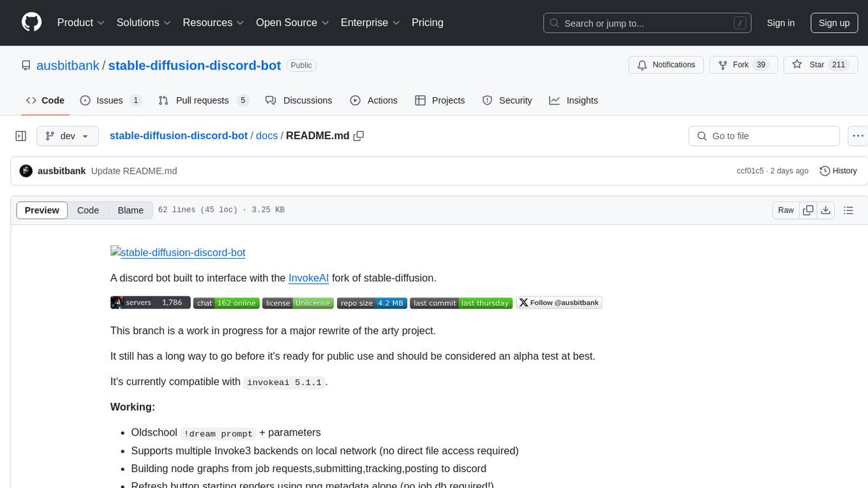Open commit ccf01c5
Screen dimensions: 868x488
750,171
